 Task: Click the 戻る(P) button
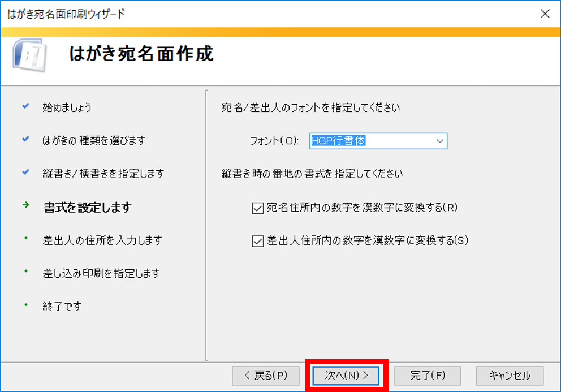coord(266,375)
